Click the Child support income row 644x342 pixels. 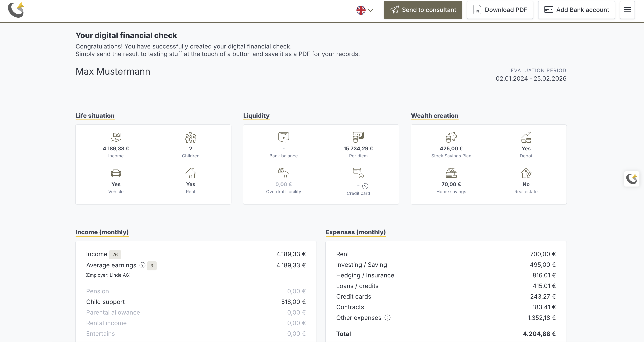click(x=196, y=302)
